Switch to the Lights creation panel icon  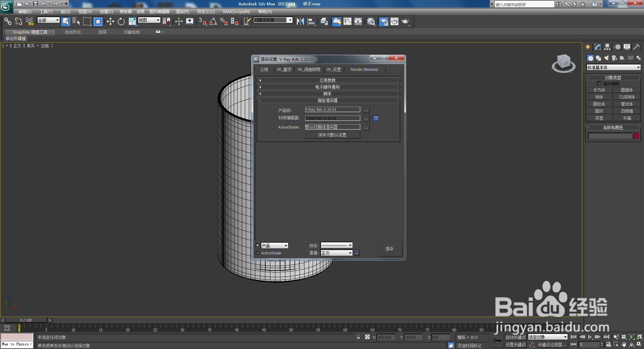(x=606, y=58)
